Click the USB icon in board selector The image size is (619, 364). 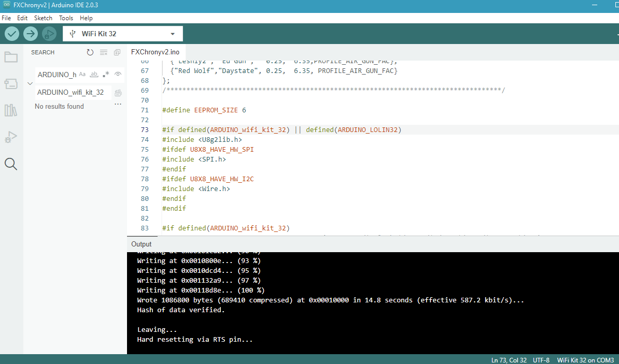[x=72, y=34]
